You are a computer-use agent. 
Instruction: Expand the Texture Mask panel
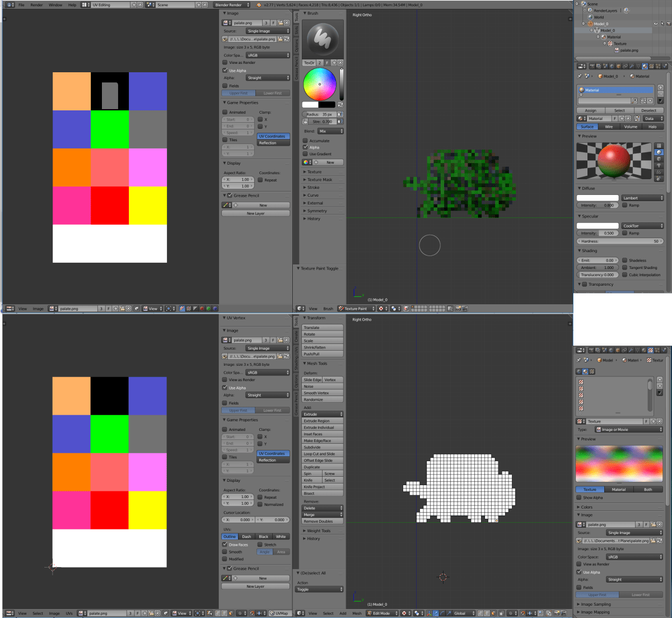coord(319,180)
